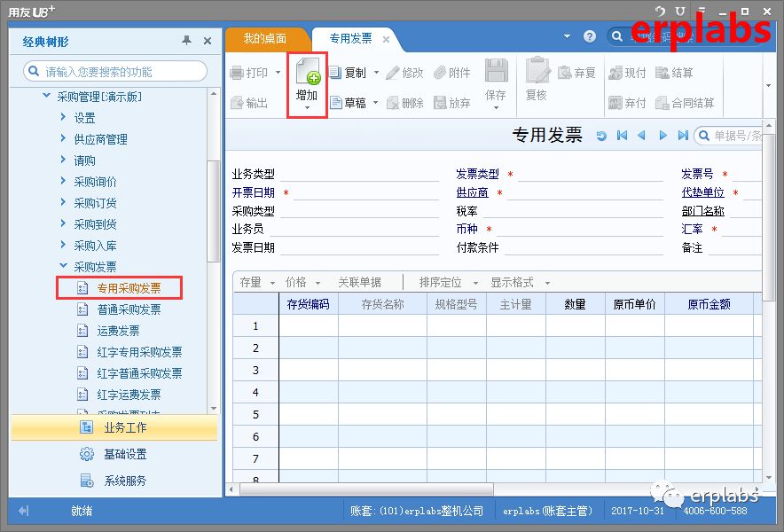Click the 合同结算 contract settlement icon
The image size is (784, 532).
point(662,103)
